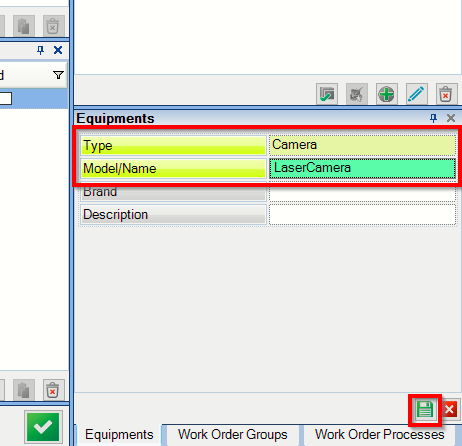
Task: Delete item using upper-right trash icon
Action: click(446, 94)
